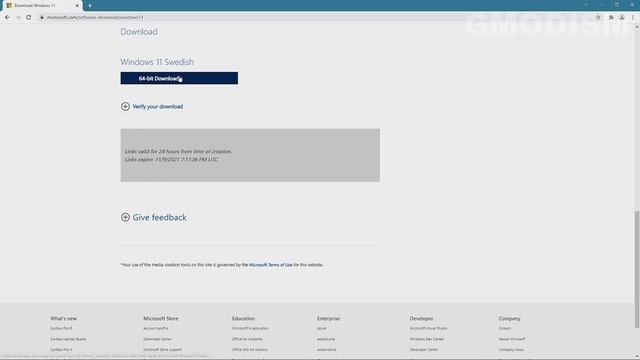The width and height of the screenshot is (640, 360).
Task: Expand the Give feedback section
Action: pyautogui.click(x=154, y=218)
